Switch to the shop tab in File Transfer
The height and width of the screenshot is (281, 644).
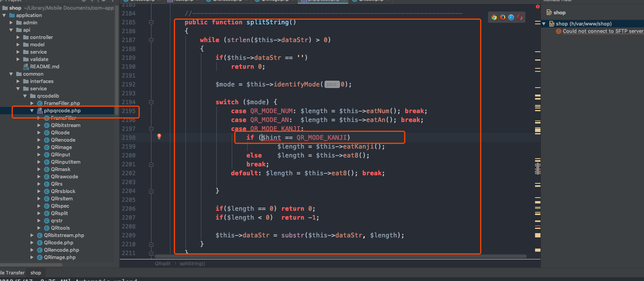click(36, 273)
